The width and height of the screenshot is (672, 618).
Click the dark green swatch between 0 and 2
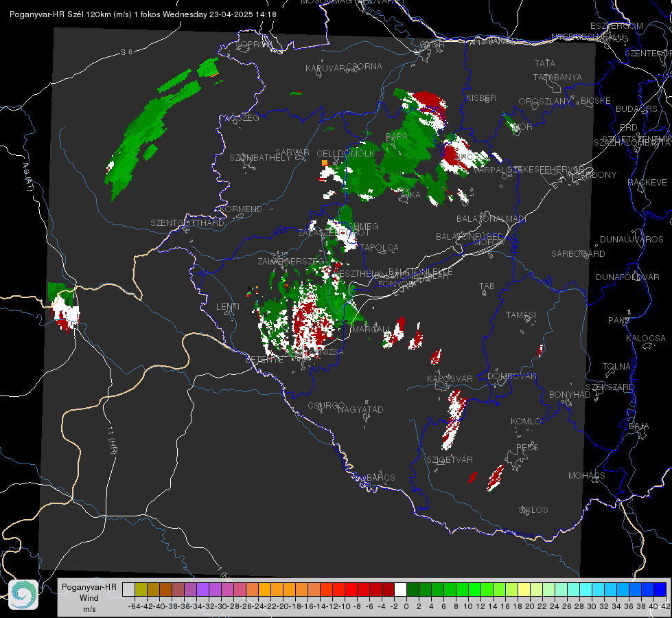coord(413,589)
